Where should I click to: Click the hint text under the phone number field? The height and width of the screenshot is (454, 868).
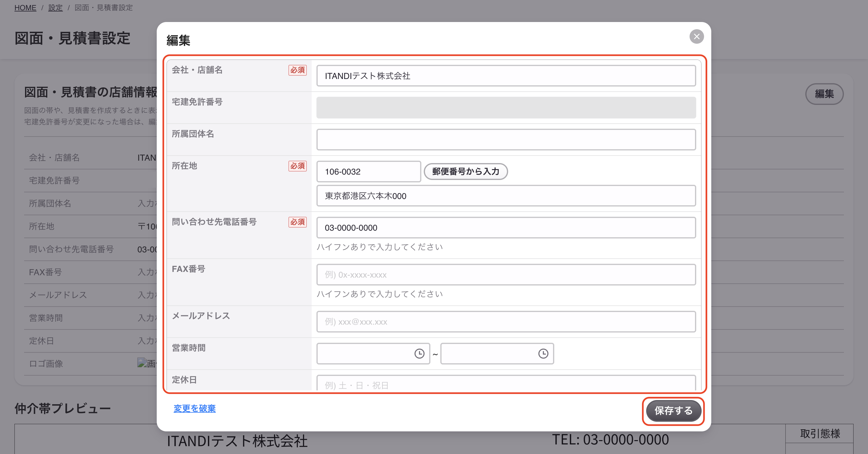pyautogui.click(x=380, y=247)
